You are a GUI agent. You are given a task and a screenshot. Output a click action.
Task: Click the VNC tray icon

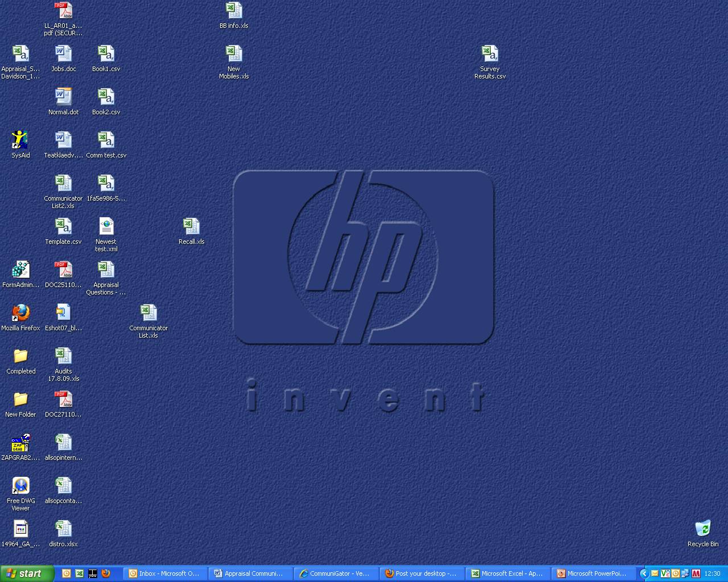click(x=665, y=573)
